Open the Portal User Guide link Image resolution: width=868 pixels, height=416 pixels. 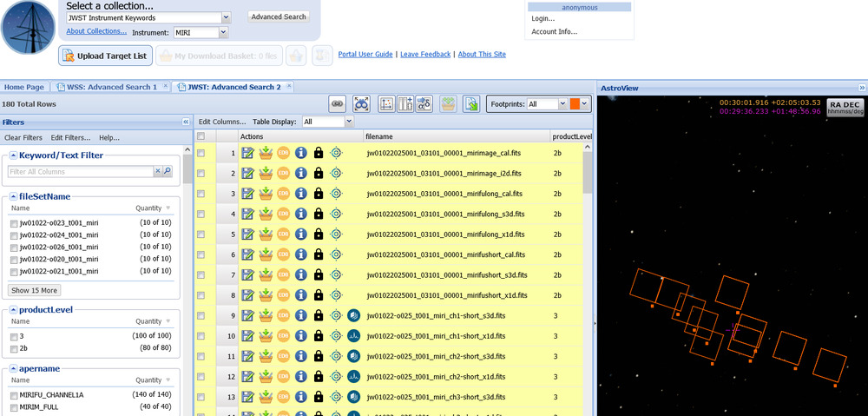coord(365,55)
